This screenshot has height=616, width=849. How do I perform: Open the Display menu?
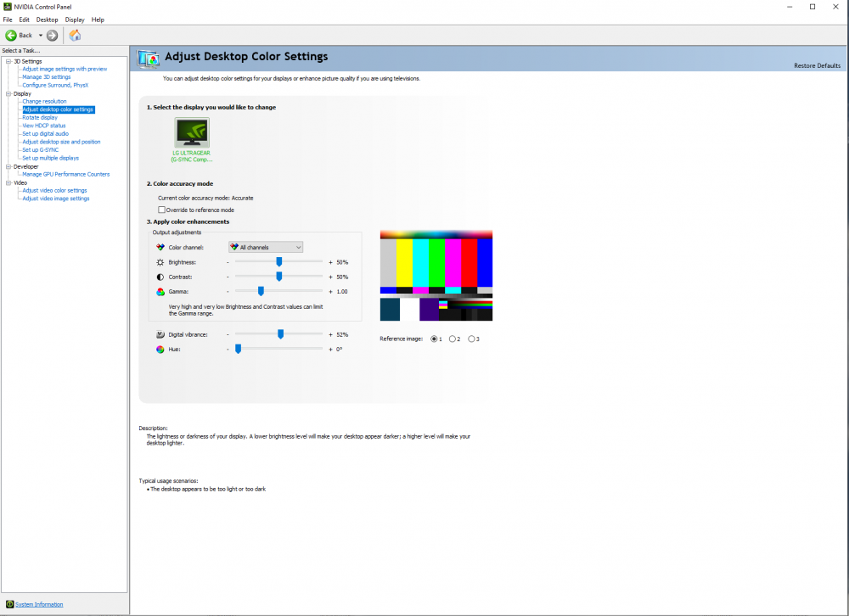[x=75, y=20]
